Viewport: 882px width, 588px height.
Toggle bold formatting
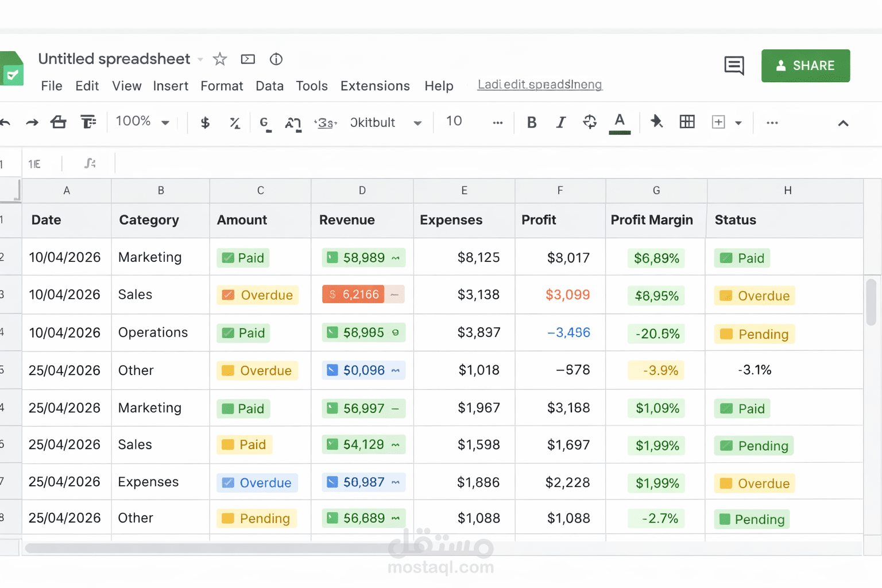pyautogui.click(x=531, y=122)
